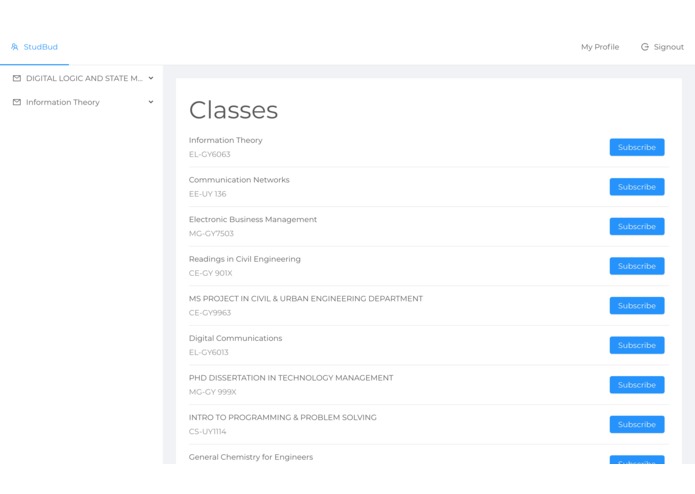Expand the DIGITAL LOGIC AND STATE chevron
Viewport: 695px width, 494px height.
151,78
